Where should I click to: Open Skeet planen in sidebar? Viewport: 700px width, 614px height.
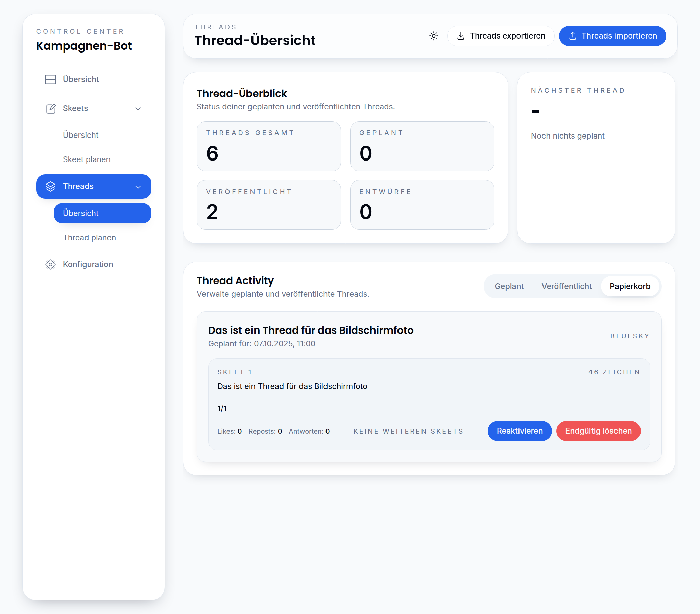pos(86,159)
